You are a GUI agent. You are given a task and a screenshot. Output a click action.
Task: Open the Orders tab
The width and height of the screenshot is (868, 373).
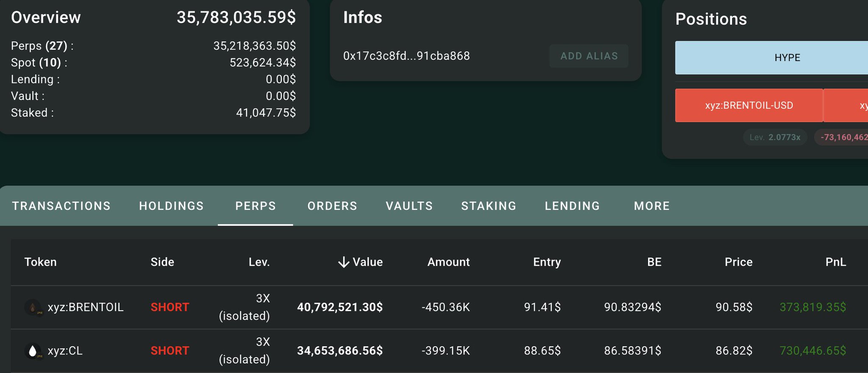(x=332, y=206)
